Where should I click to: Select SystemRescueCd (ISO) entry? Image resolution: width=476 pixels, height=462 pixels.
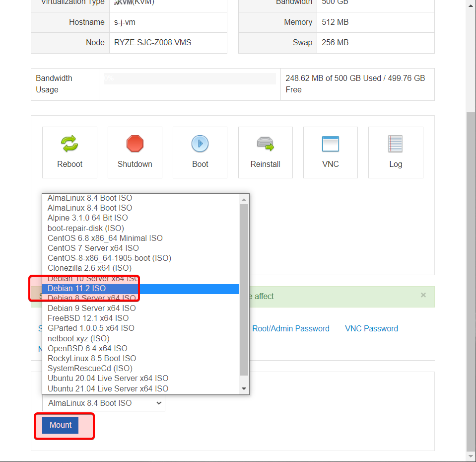click(x=90, y=368)
